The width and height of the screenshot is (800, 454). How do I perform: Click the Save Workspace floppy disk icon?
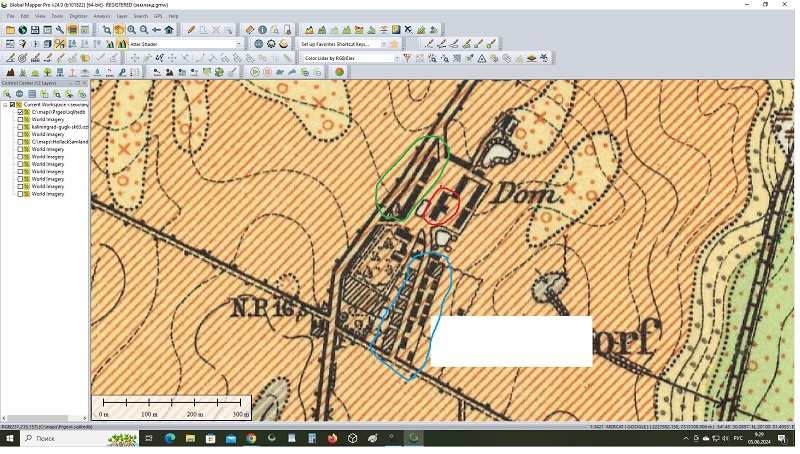35,30
